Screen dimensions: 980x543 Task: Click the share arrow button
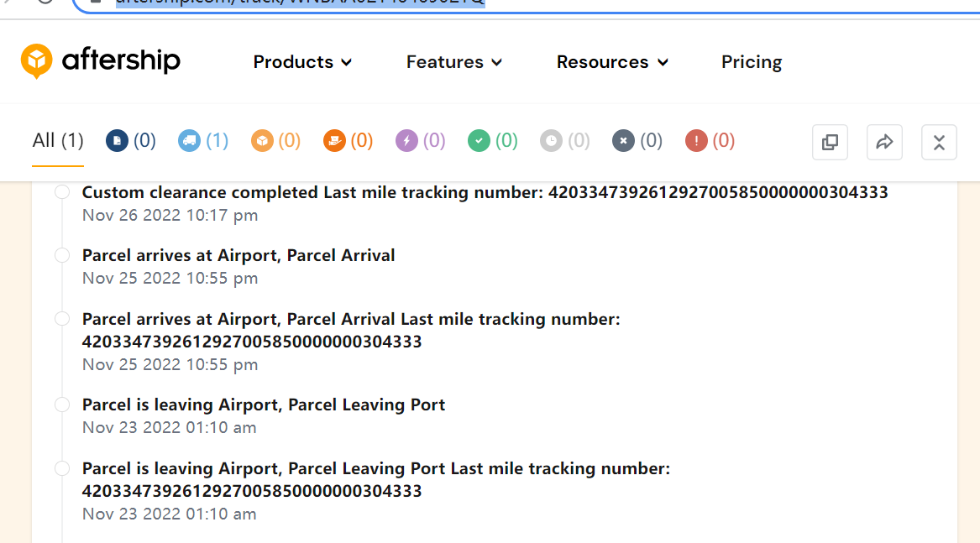click(x=884, y=143)
